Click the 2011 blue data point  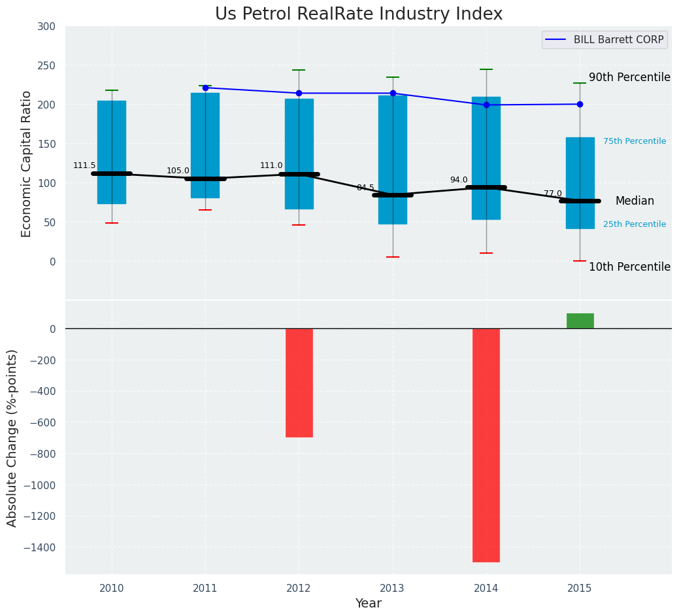point(205,88)
